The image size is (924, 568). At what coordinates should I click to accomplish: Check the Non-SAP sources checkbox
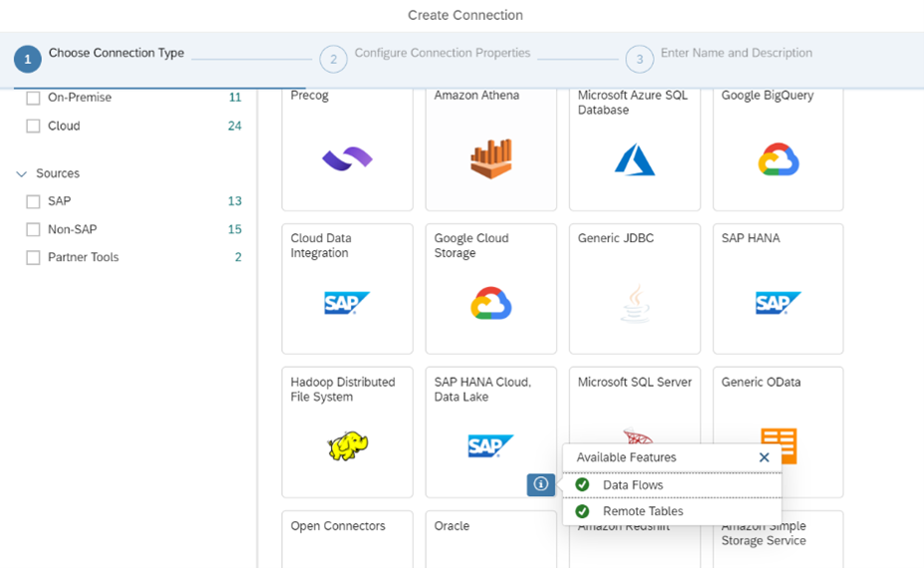point(33,229)
